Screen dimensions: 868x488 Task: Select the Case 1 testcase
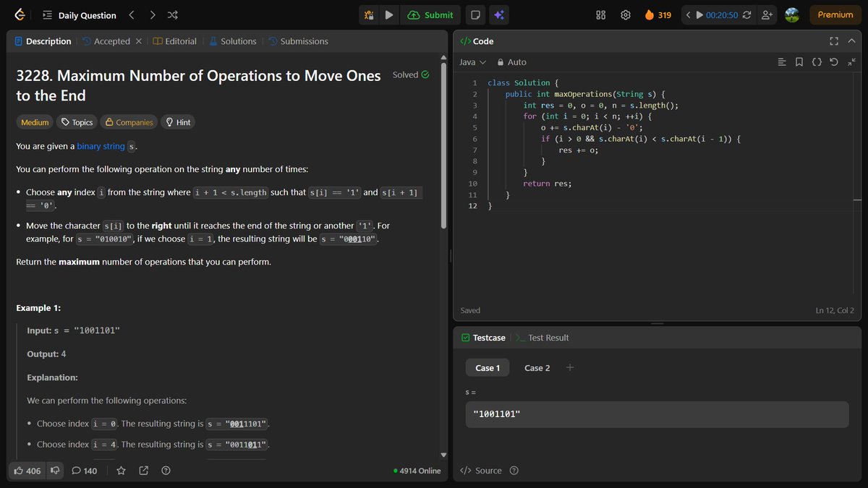tap(488, 368)
